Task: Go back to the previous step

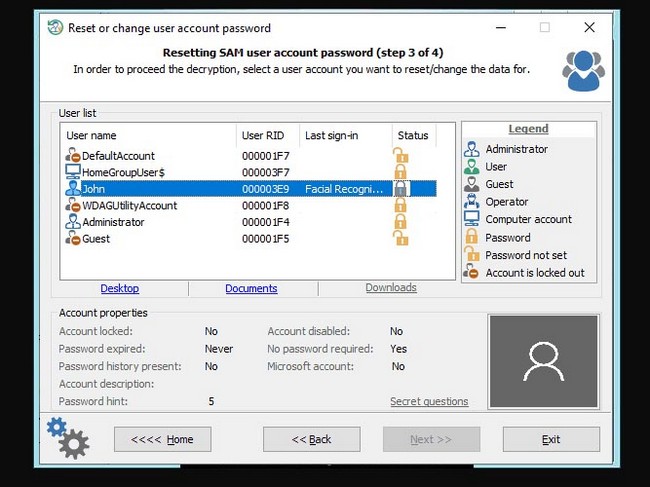Action: click(311, 439)
